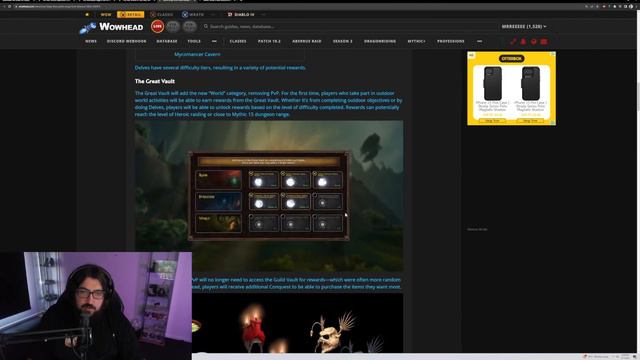Open the Mythic+ menu

416,41
